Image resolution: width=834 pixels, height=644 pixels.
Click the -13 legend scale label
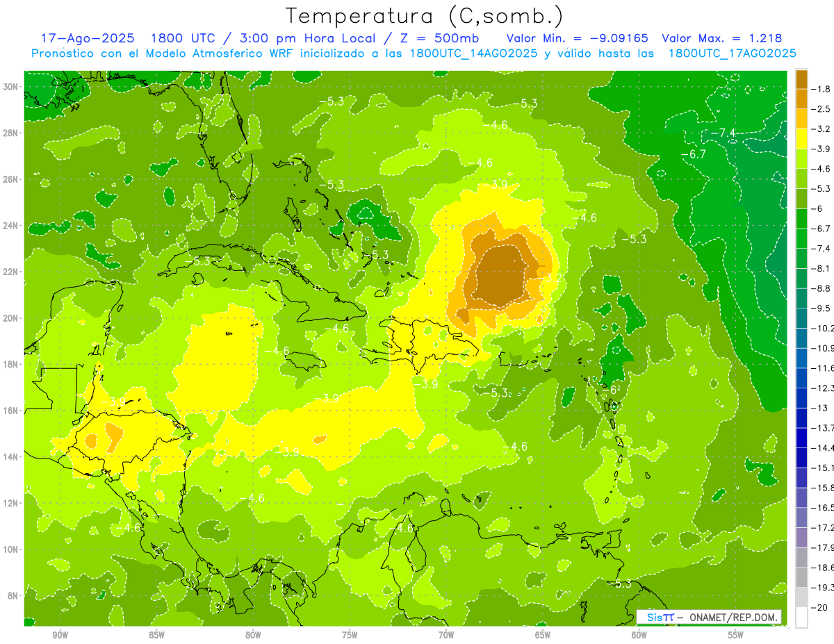[x=819, y=407]
